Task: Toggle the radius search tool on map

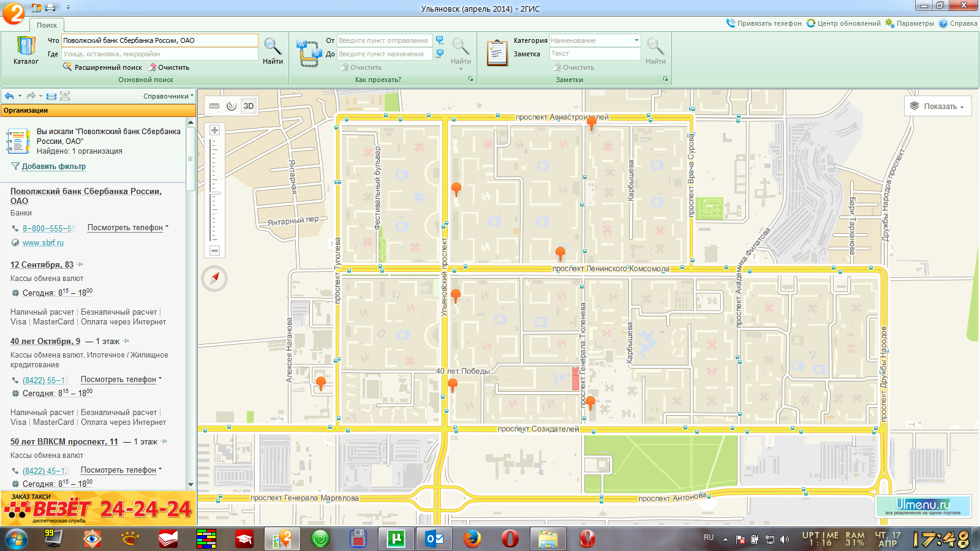Action: point(232,106)
